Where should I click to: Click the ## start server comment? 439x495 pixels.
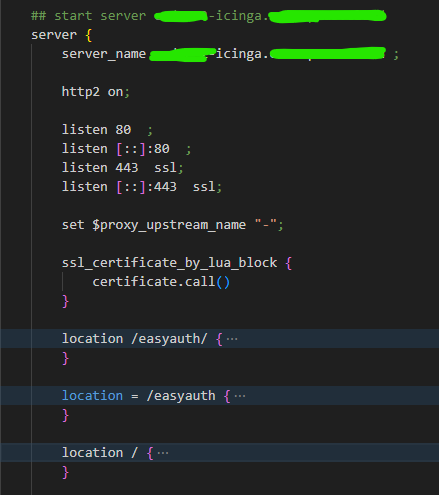pos(88,16)
